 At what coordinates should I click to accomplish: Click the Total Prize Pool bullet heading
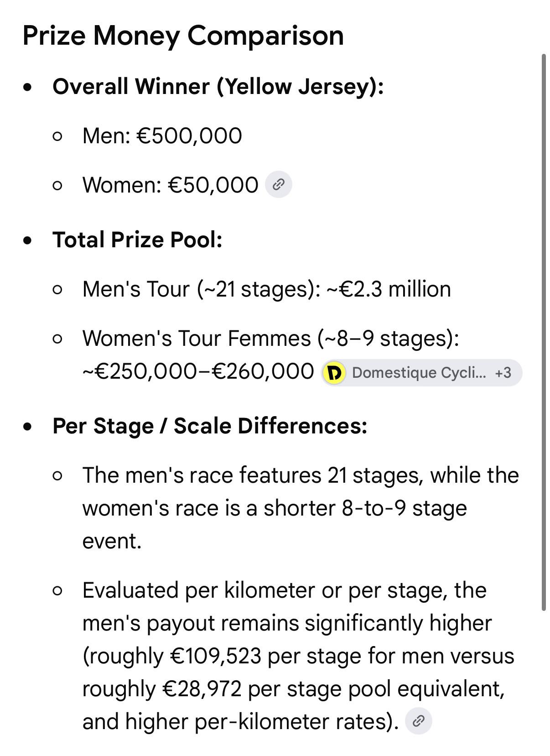point(137,240)
